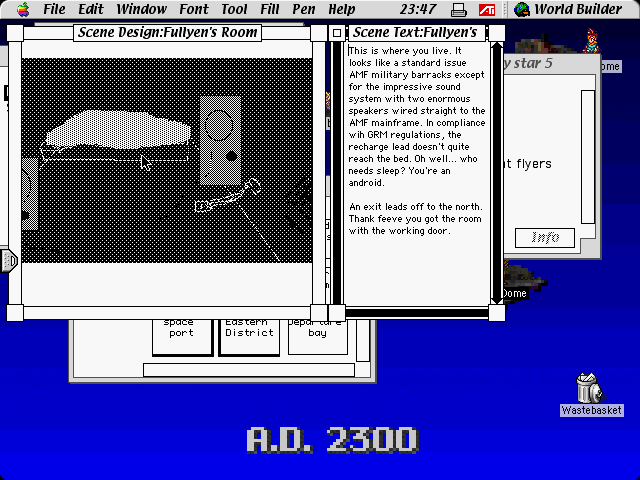Select the bed shape in the scene drawing

coord(118,130)
